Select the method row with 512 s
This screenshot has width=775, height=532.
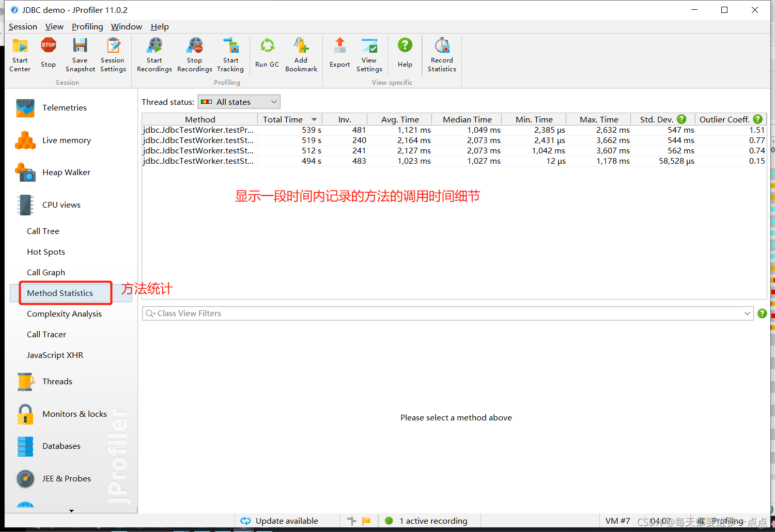[454, 151]
